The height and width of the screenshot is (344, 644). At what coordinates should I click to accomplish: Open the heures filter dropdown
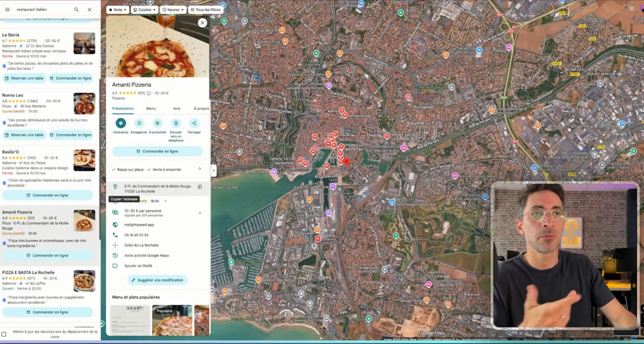(x=173, y=9)
